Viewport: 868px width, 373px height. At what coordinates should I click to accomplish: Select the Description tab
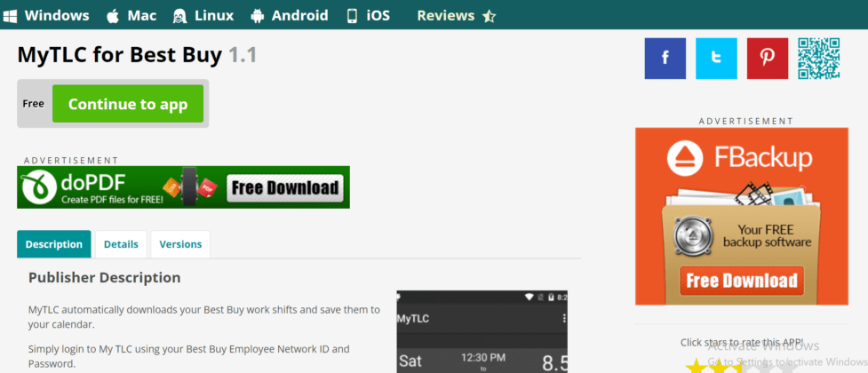(x=53, y=244)
